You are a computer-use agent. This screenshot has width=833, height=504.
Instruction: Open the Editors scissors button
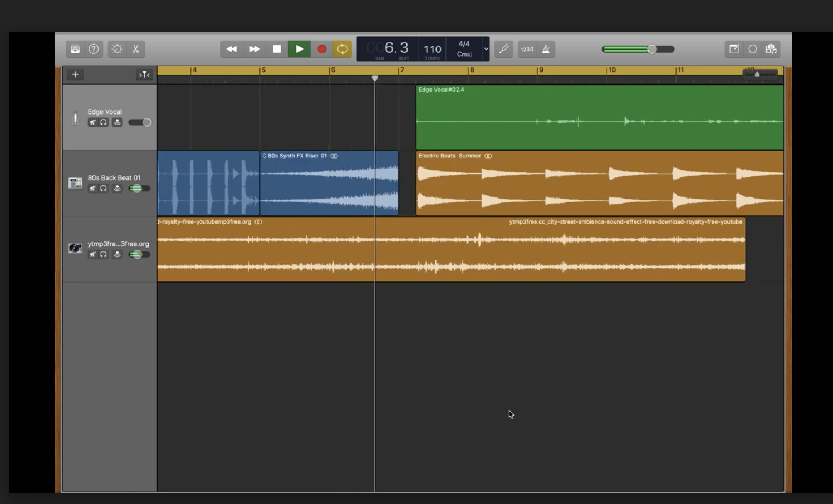[135, 49]
